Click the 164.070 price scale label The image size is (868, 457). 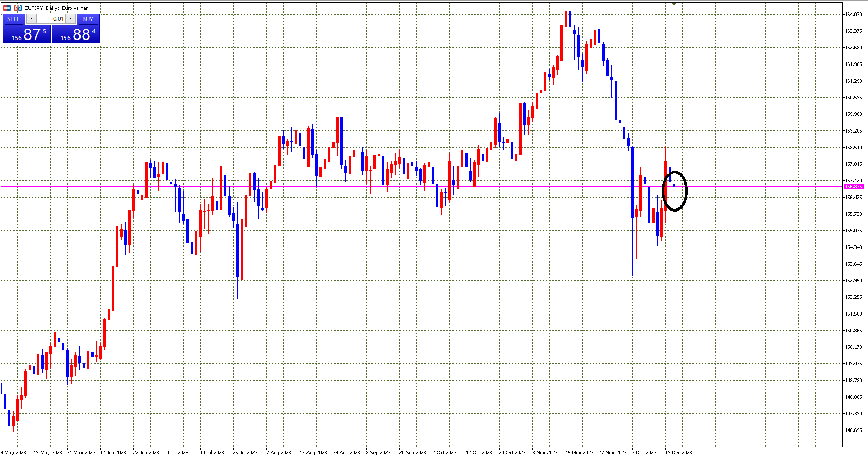[853, 15]
